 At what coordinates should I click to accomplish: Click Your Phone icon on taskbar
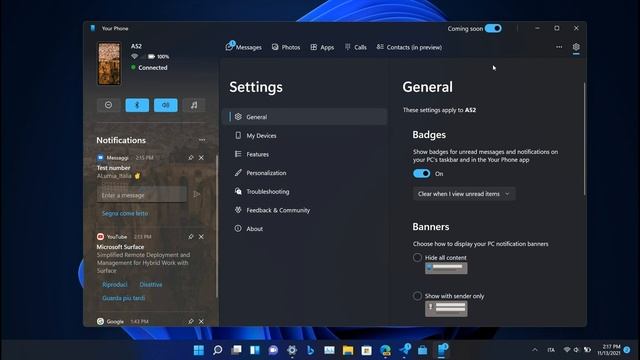point(442,350)
